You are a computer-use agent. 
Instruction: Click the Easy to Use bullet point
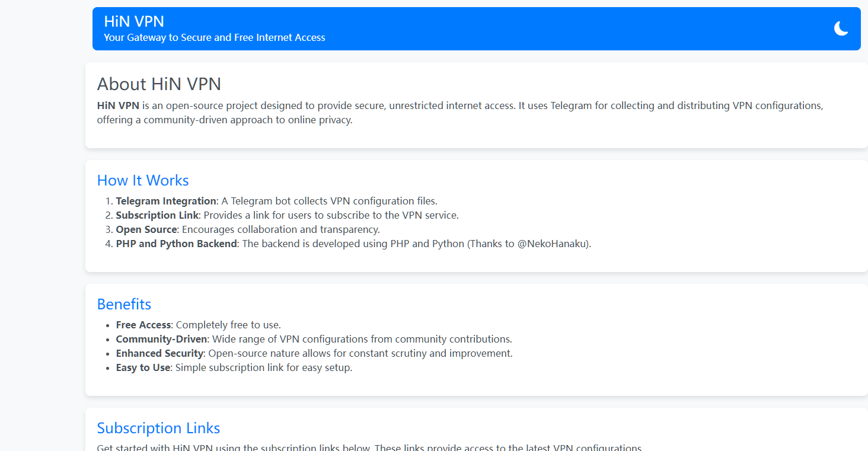[143, 368]
